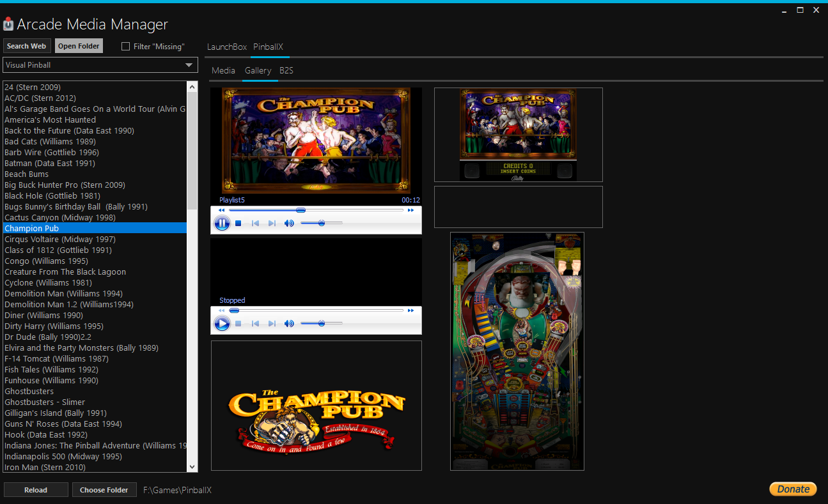Click game list scrollbar down arrow

click(x=192, y=468)
